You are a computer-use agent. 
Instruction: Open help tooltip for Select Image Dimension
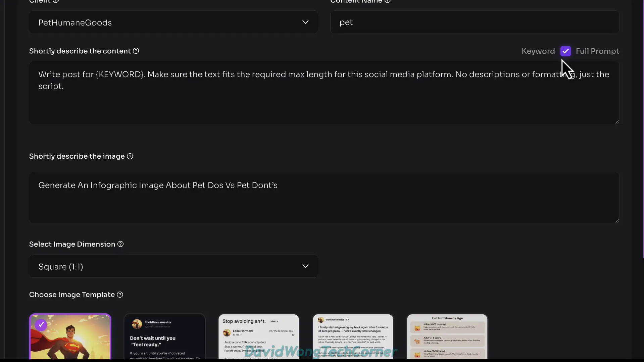point(120,244)
